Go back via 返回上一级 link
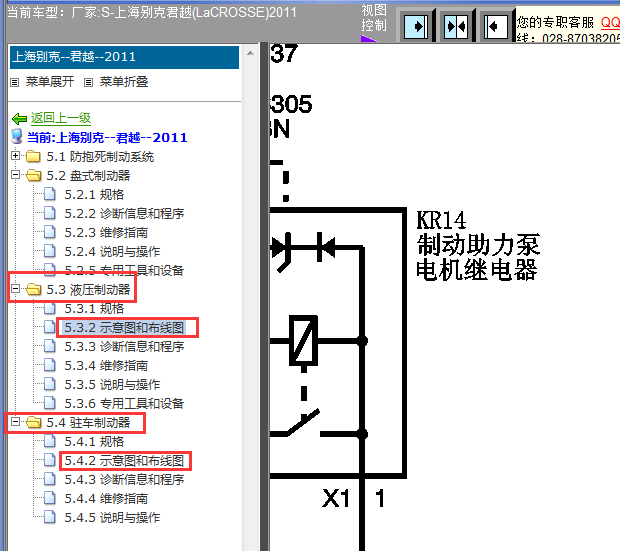620x551 pixels. click(x=61, y=118)
